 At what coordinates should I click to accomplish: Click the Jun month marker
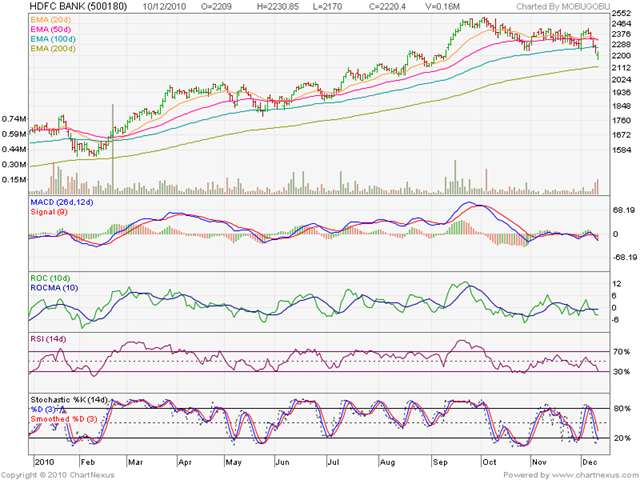point(282,462)
